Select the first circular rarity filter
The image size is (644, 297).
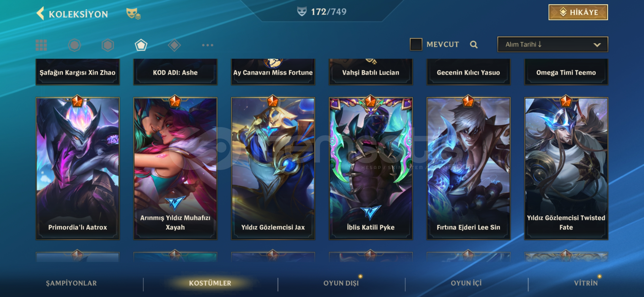pyautogui.click(x=74, y=45)
